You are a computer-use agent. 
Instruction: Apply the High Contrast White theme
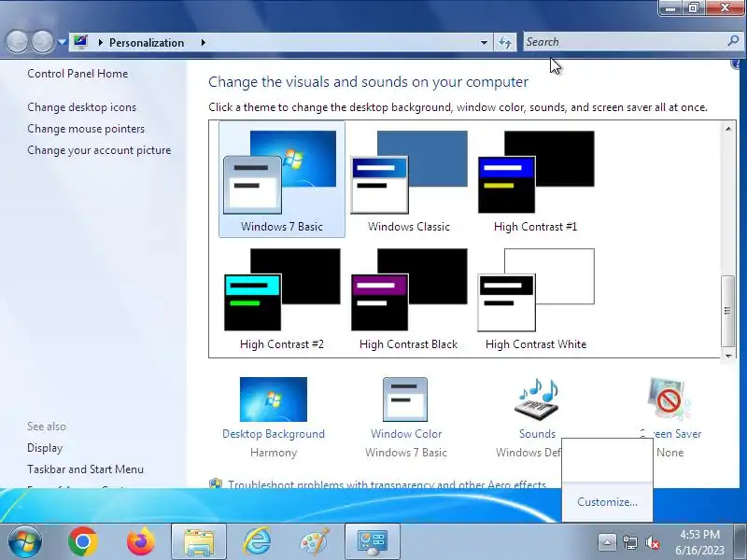point(535,299)
